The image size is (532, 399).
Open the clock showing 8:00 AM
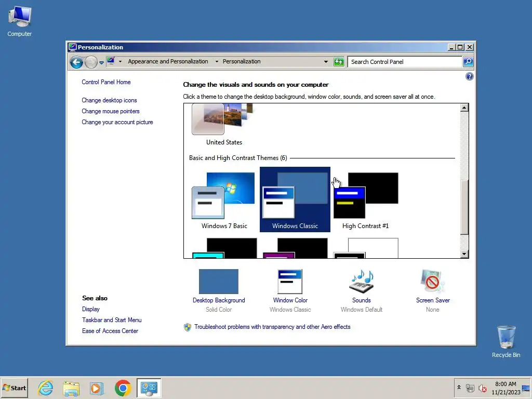506,388
